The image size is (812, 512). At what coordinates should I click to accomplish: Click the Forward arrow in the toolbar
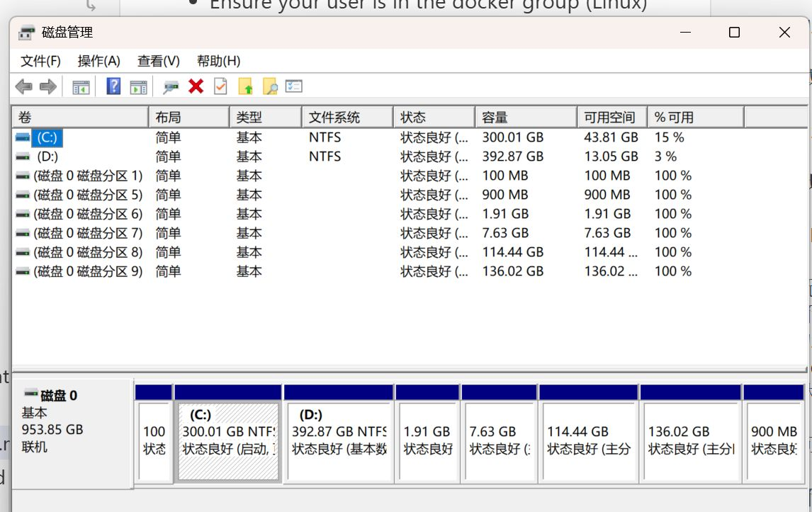pos(47,86)
